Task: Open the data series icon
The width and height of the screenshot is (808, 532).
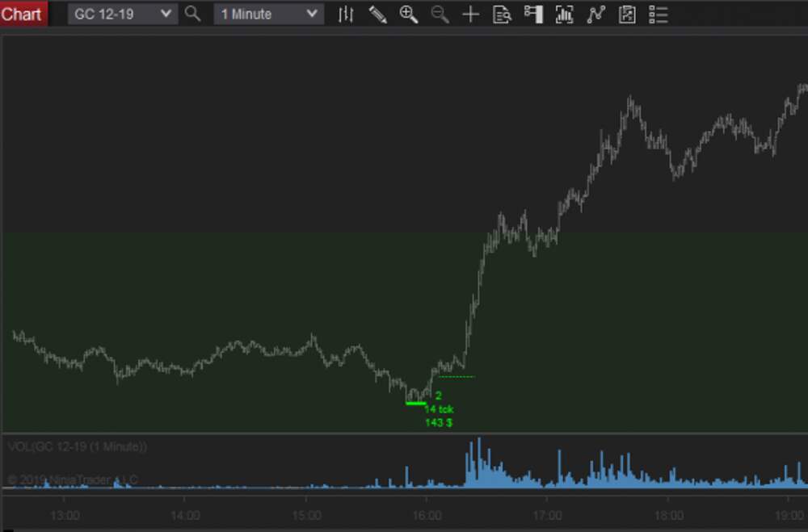Action: tap(564, 14)
